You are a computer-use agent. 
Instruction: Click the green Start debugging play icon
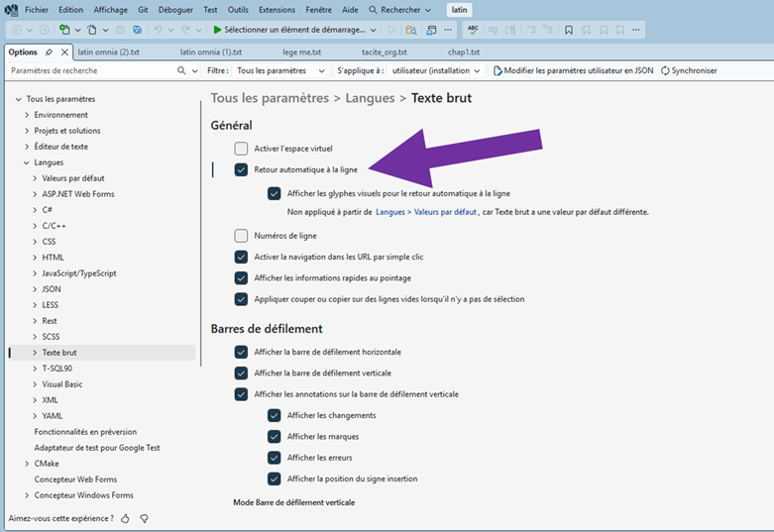click(x=218, y=30)
